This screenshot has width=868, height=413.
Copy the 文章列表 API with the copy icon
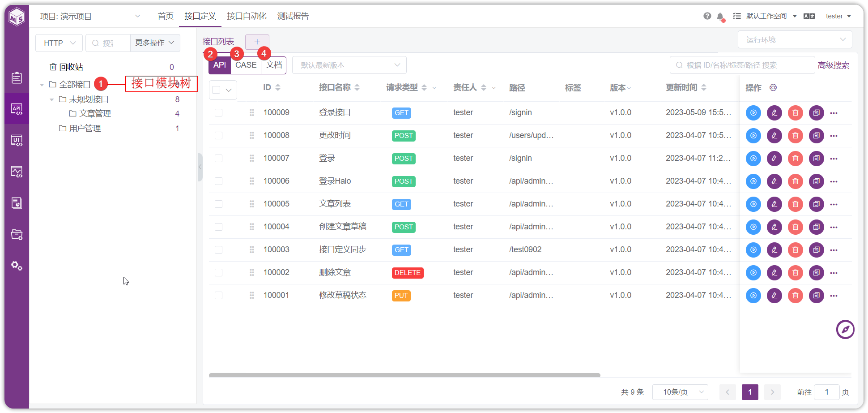point(817,204)
